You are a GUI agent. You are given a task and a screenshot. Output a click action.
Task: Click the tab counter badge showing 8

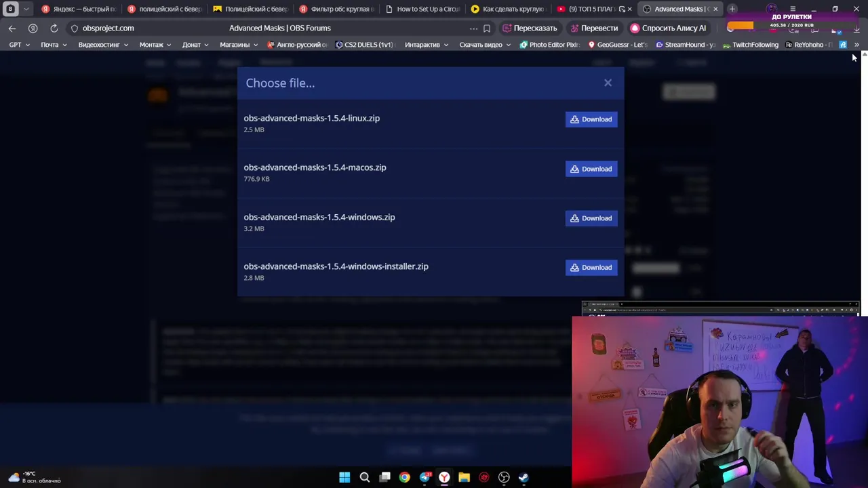(x=10, y=9)
